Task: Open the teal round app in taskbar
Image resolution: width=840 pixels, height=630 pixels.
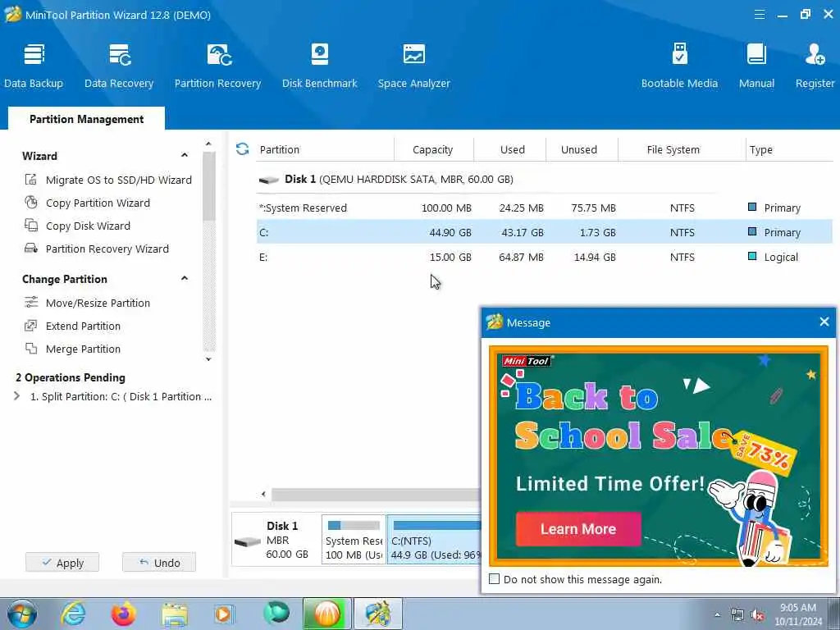Action: point(276,614)
